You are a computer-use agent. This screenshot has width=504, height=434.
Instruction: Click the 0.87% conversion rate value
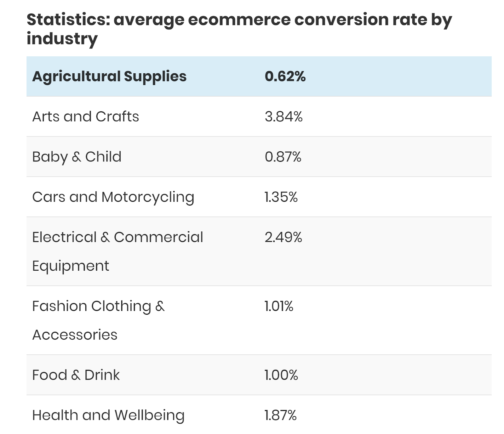[x=283, y=157]
